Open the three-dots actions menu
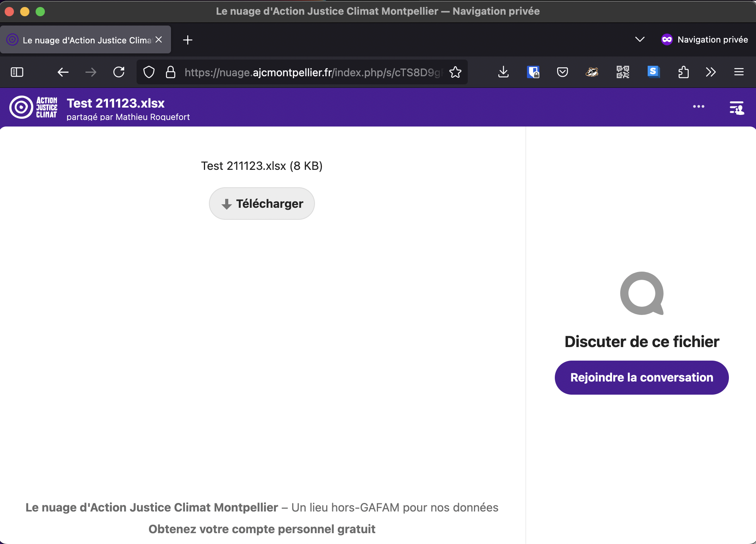The width and height of the screenshot is (756, 544). click(698, 106)
